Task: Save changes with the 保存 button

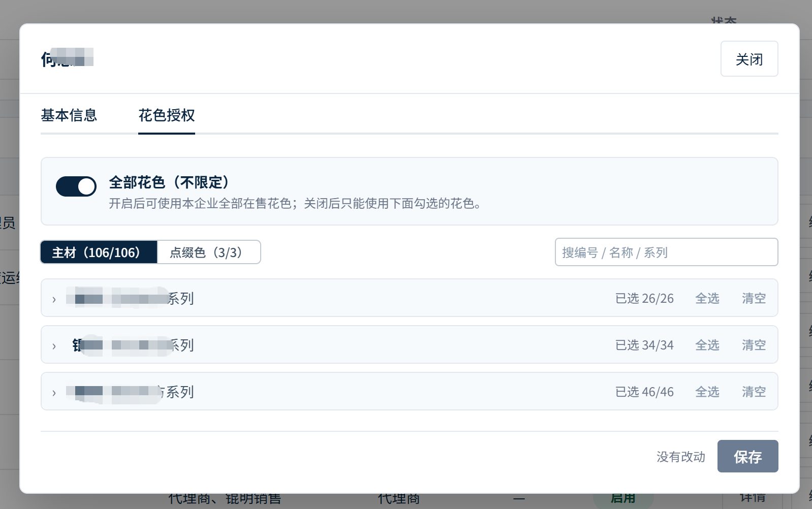Action: [x=747, y=456]
